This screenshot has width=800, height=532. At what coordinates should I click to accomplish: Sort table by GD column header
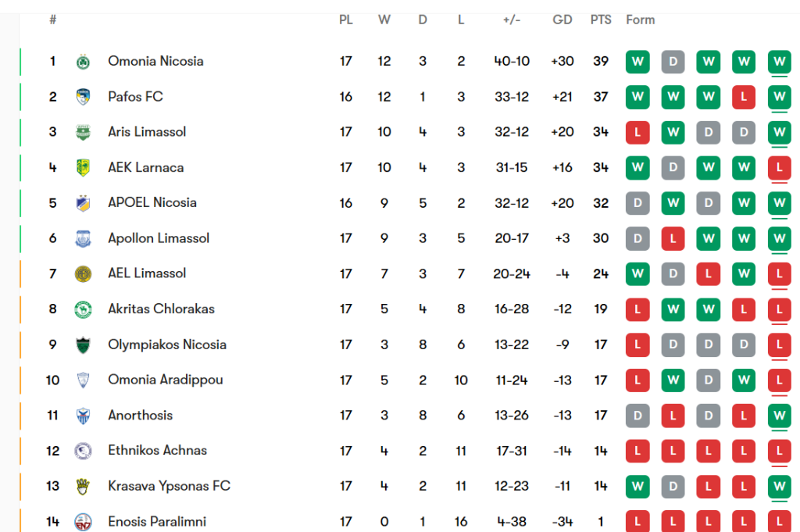point(562,20)
